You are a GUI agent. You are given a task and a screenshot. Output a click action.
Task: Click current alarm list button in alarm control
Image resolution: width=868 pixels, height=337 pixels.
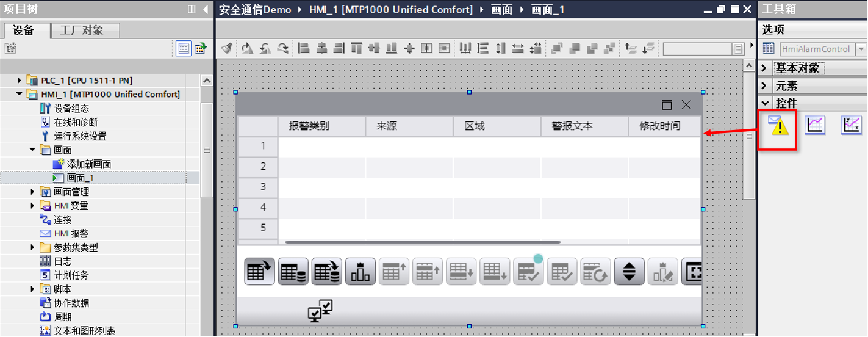260,271
